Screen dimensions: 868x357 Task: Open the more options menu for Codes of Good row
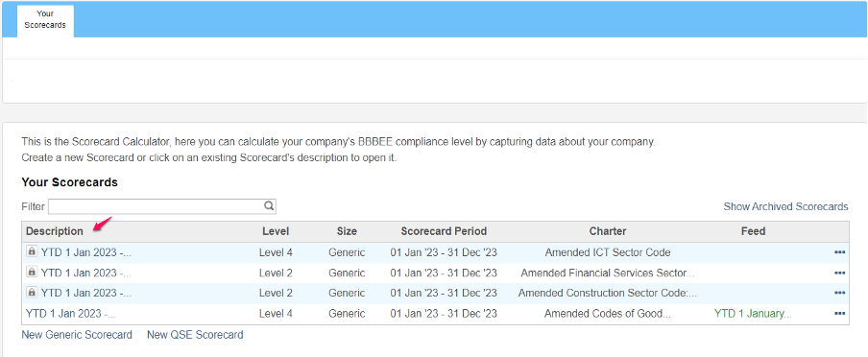point(839,313)
